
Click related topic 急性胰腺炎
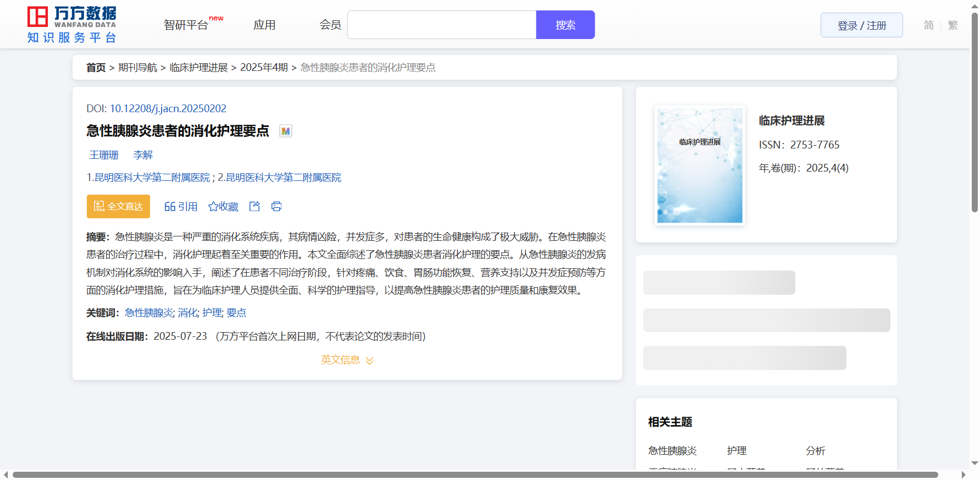click(673, 450)
